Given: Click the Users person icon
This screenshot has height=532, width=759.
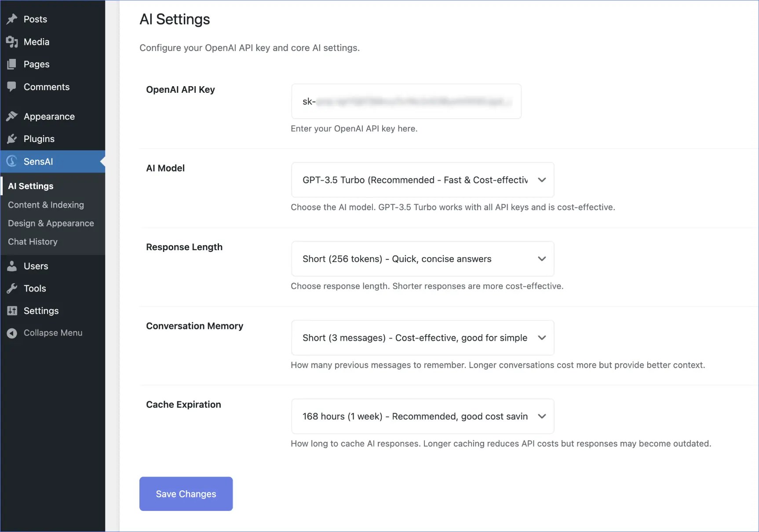Looking at the screenshot, I should pyautogui.click(x=12, y=266).
